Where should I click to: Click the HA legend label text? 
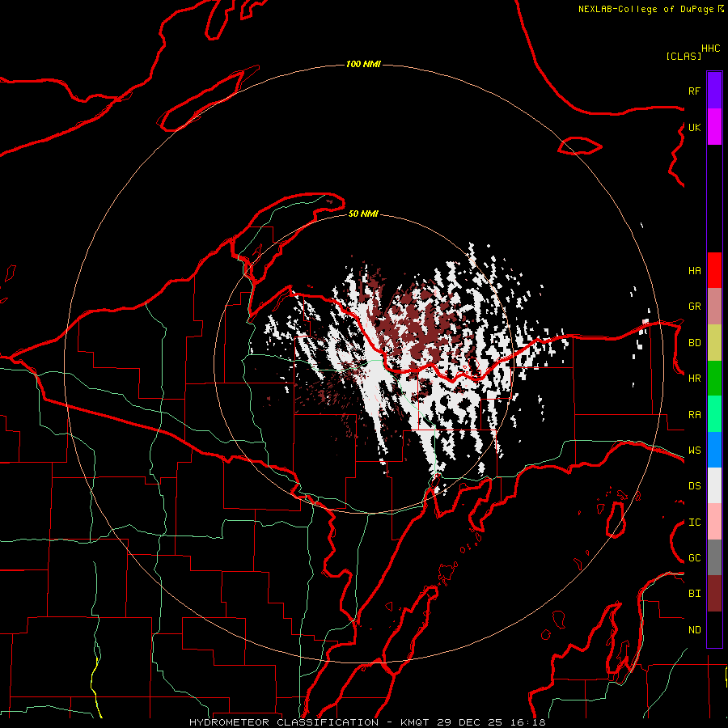pos(695,271)
